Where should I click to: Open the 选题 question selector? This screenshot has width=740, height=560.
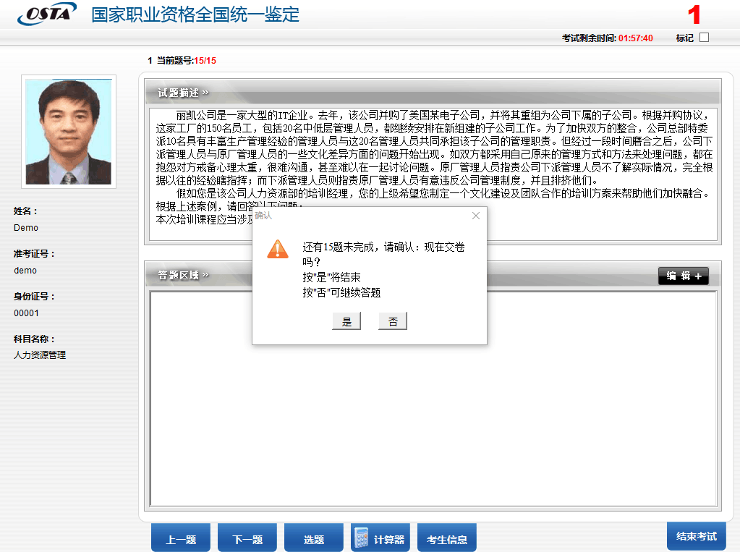314,539
